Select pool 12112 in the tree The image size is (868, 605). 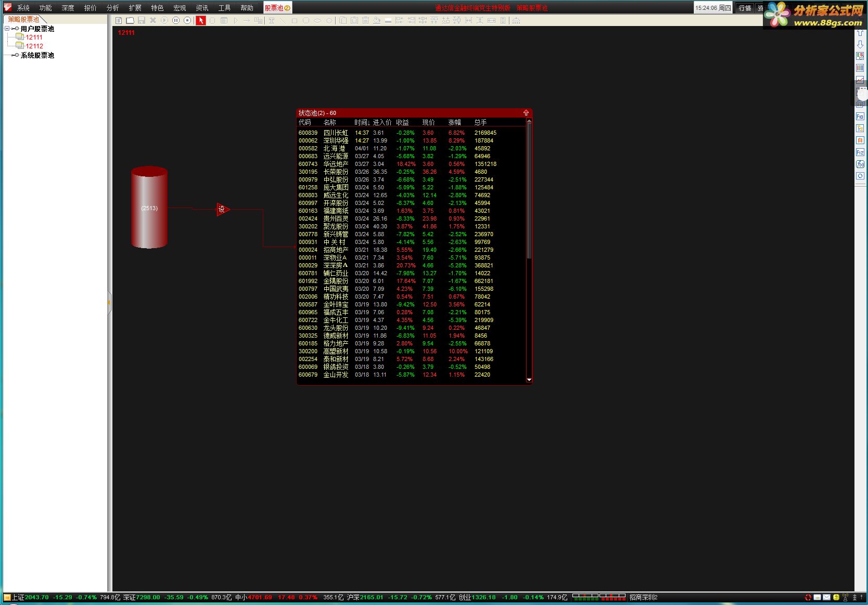34,46
